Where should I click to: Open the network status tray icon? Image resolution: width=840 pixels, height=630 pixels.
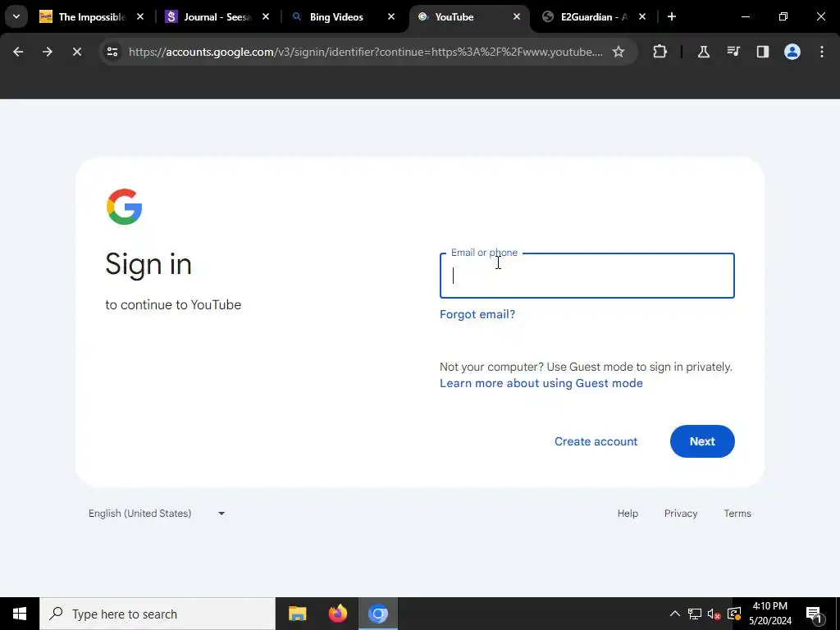point(695,614)
